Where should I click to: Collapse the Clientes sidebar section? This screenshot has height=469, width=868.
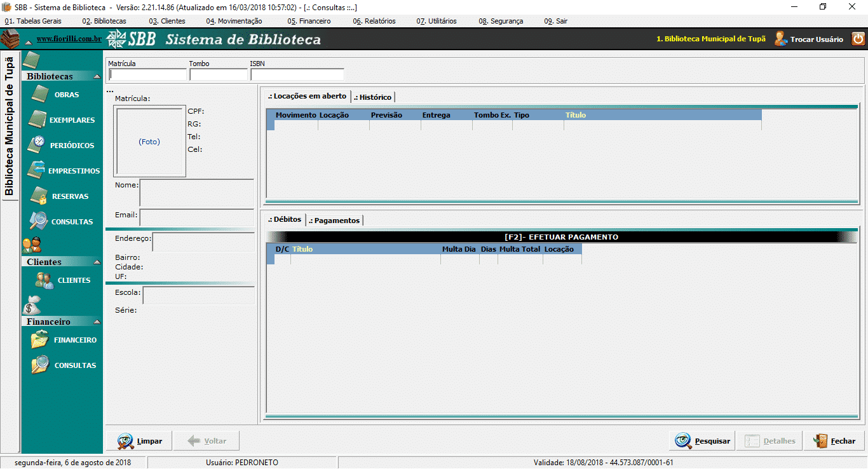(x=97, y=262)
